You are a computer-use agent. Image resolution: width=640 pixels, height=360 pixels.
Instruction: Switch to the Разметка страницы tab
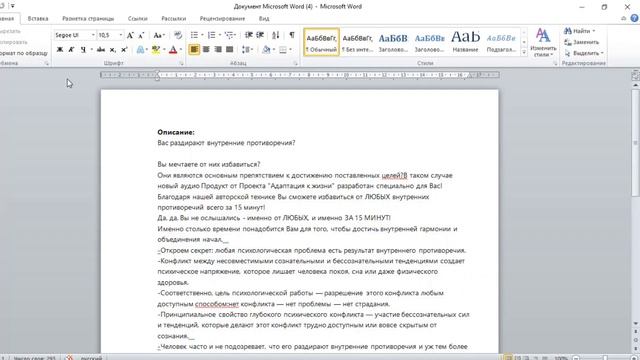(x=88, y=18)
